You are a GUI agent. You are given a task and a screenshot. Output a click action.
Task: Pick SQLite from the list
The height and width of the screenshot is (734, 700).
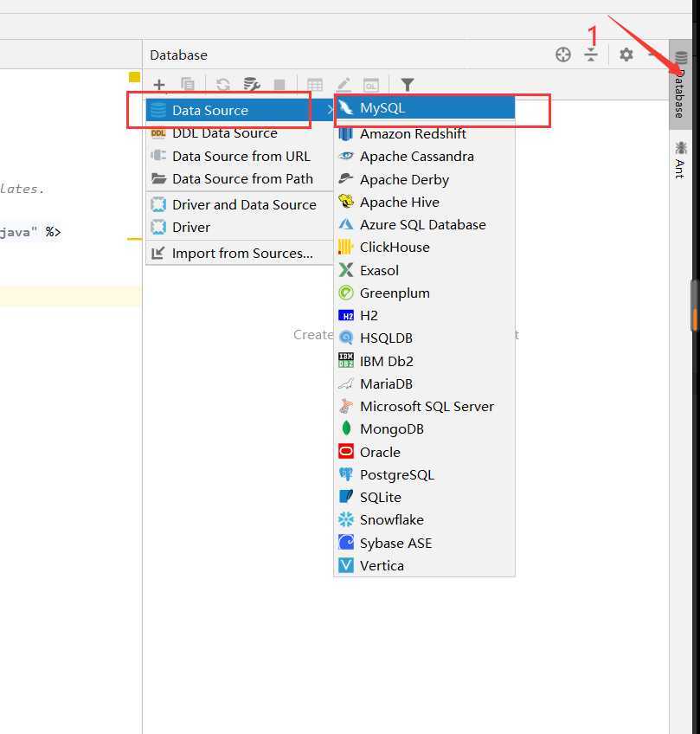(x=424, y=497)
